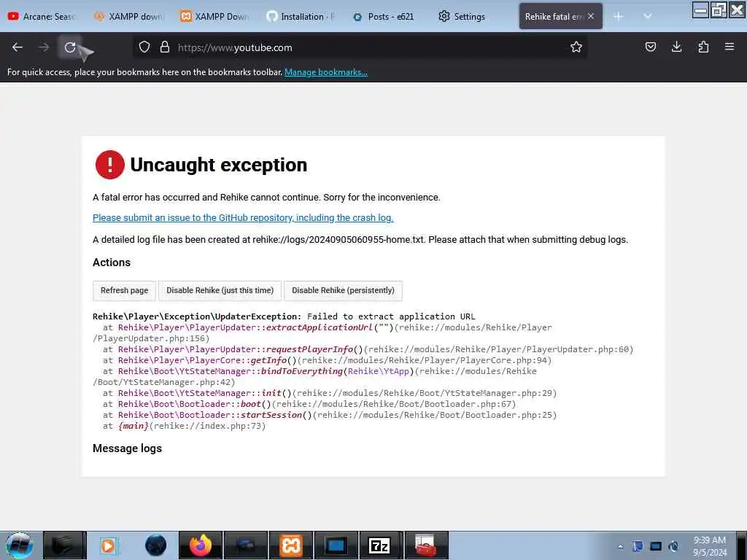Close the Rehike fatal error tab
Screen dimensions: 747x560
(x=591, y=16)
